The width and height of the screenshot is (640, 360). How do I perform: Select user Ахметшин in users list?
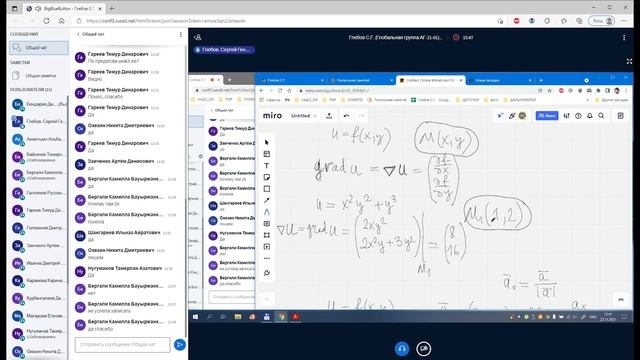coord(39,139)
